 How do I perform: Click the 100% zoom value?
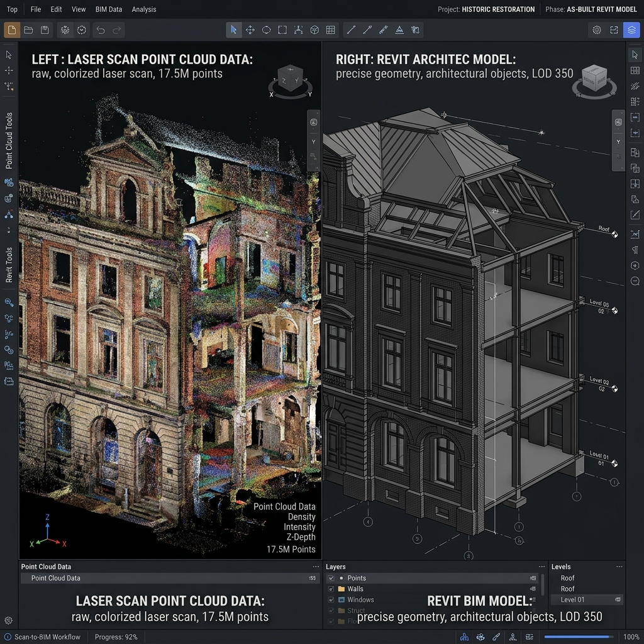[x=631, y=637]
